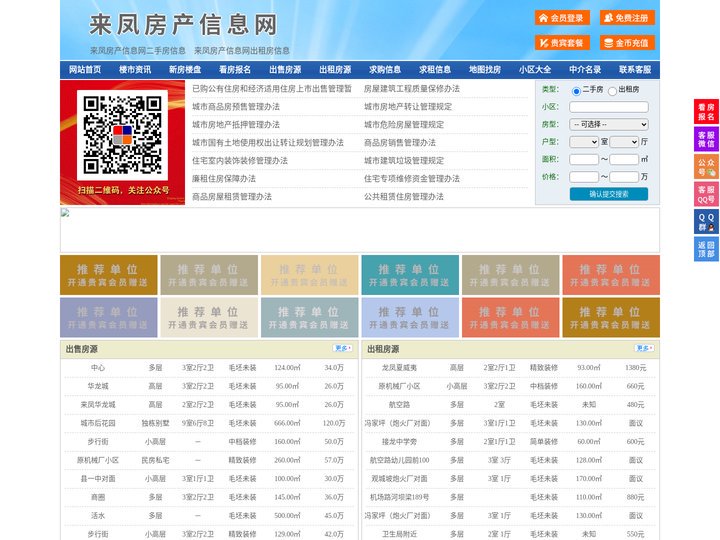Open 航空路 rental listing

click(399, 405)
